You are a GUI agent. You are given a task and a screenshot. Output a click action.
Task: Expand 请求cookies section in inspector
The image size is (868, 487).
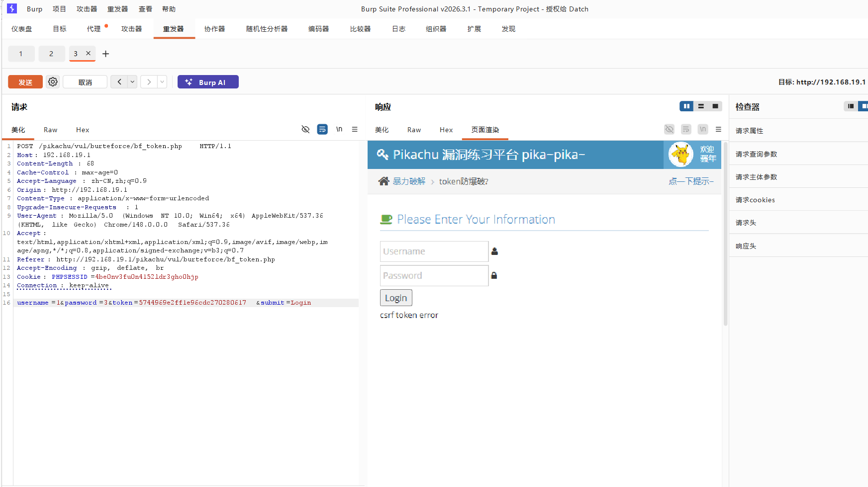(x=798, y=200)
